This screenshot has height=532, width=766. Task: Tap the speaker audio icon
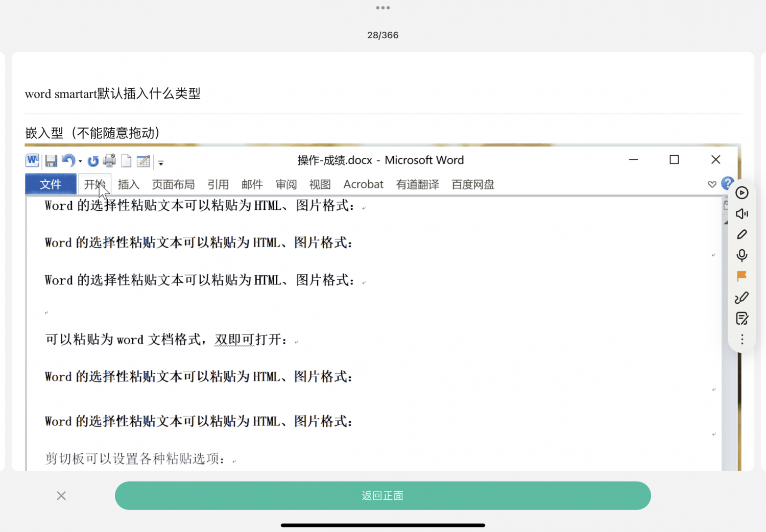pyautogui.click(x=742, y=213)
